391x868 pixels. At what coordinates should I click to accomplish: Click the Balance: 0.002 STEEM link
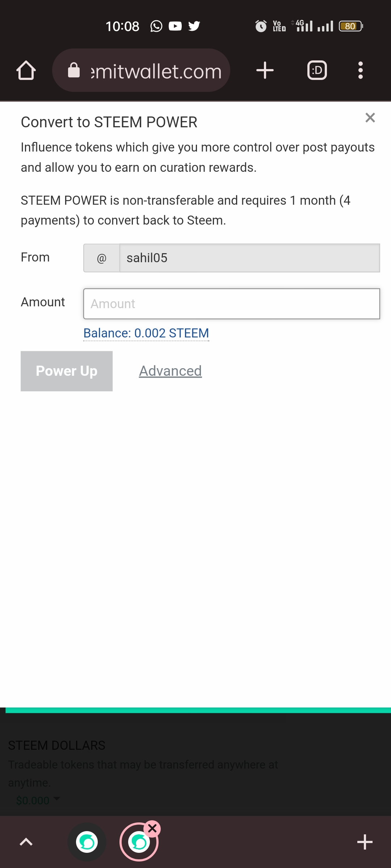click(x=146, y=333)
